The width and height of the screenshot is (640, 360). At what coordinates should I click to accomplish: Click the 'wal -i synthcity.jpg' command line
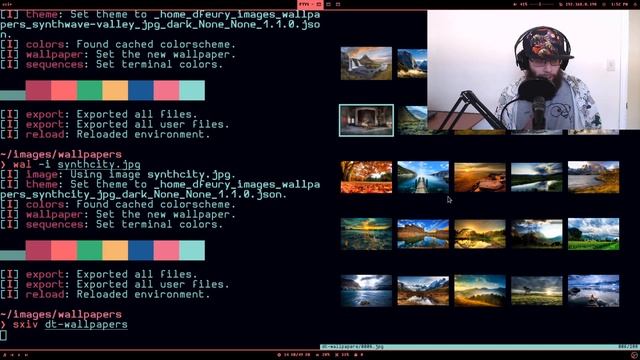coord(70,164)
